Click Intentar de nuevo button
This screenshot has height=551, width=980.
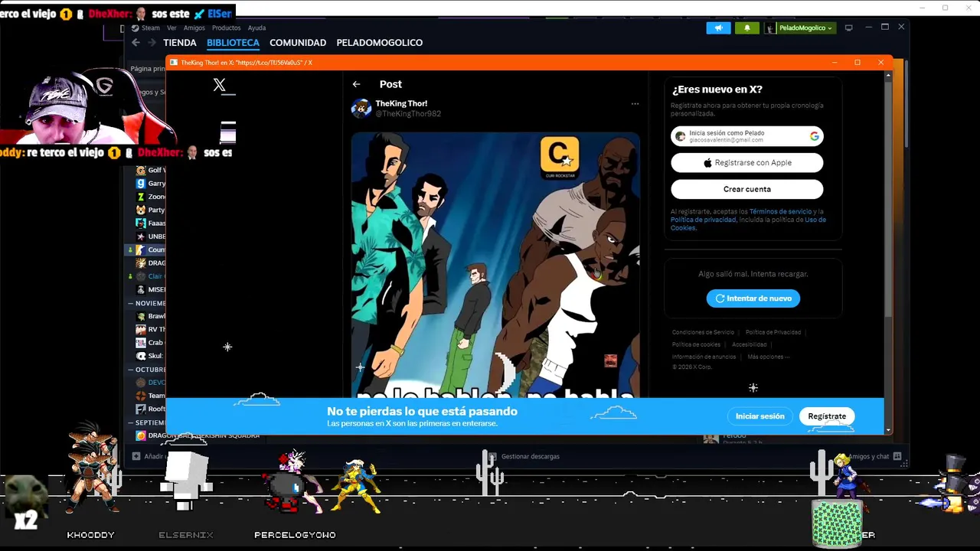(753, 298)
